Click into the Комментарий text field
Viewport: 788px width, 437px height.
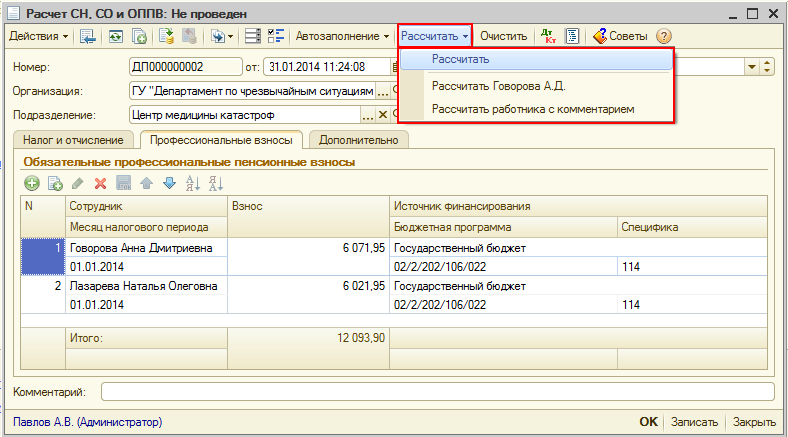tap(437, 391)
